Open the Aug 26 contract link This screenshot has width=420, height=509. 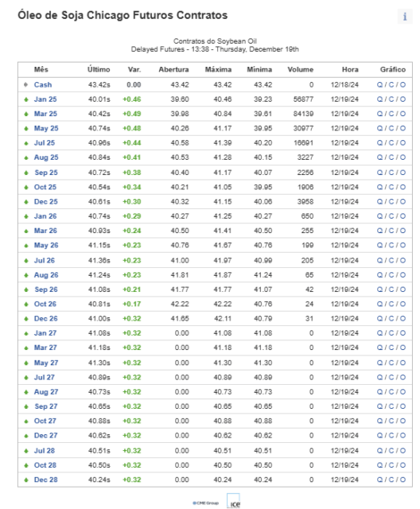[46, 275]
